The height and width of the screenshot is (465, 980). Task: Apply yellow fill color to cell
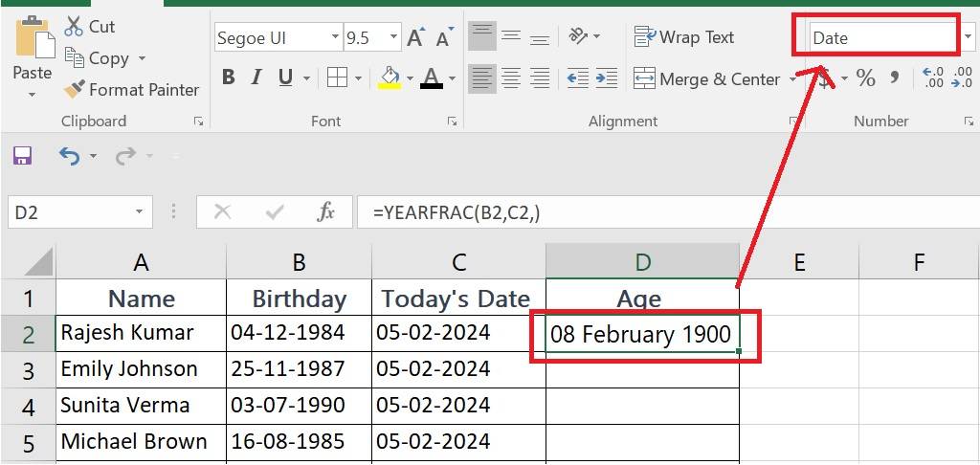pyautogui.click(x=389, y=78)
